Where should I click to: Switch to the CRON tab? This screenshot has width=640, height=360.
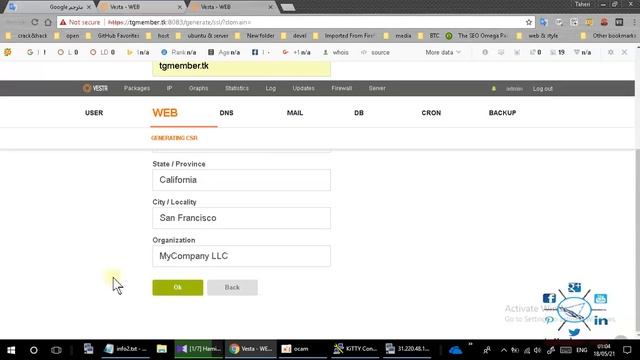pos(431,113)
